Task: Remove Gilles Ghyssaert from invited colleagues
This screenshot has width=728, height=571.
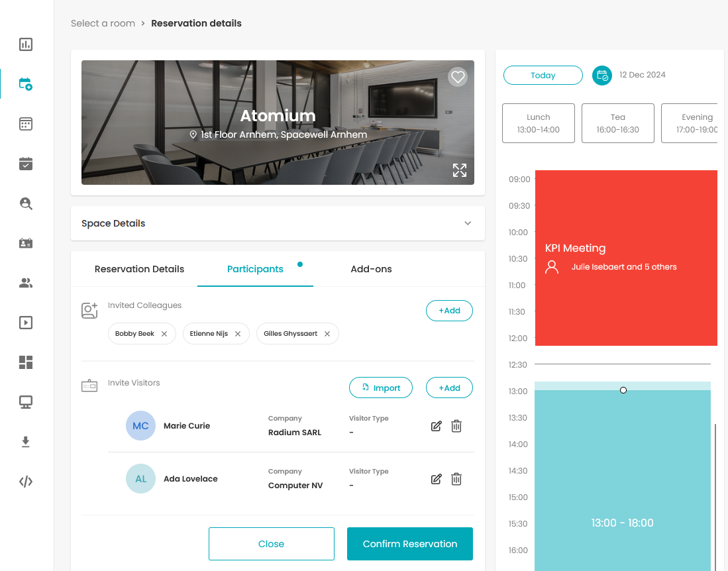Action: (x=327, y=334)
